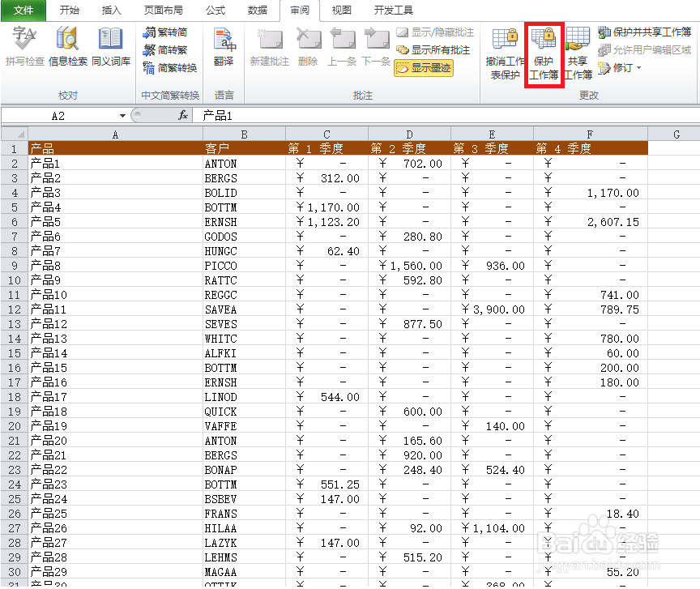Screen dimensions: 700x589
Task: Select column B header
Action: 244,134
